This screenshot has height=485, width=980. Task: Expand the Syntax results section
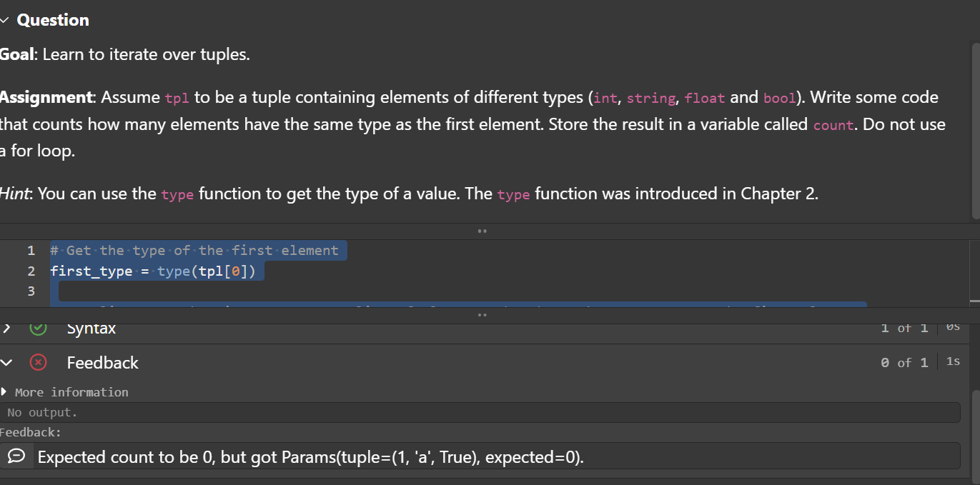point(6,327)
